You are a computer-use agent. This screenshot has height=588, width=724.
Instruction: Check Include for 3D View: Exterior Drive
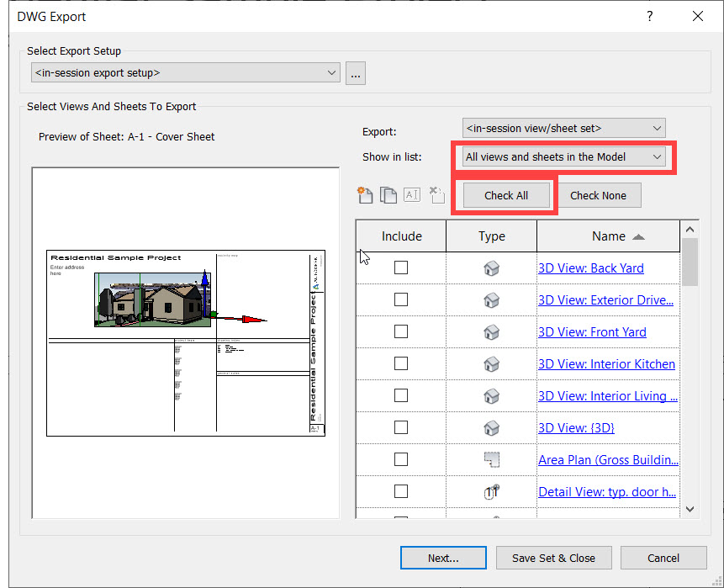click(401, 299)
